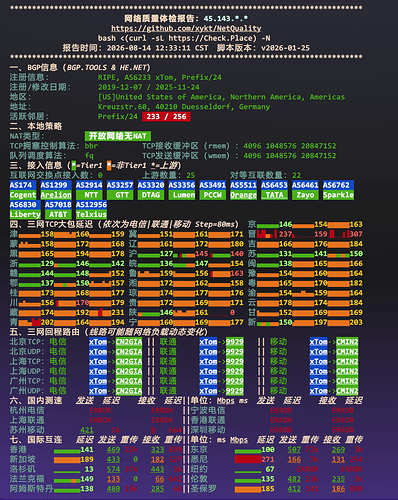Click CMIN2 in the 广州UDP row
The image size is (398, 500).
347,391
